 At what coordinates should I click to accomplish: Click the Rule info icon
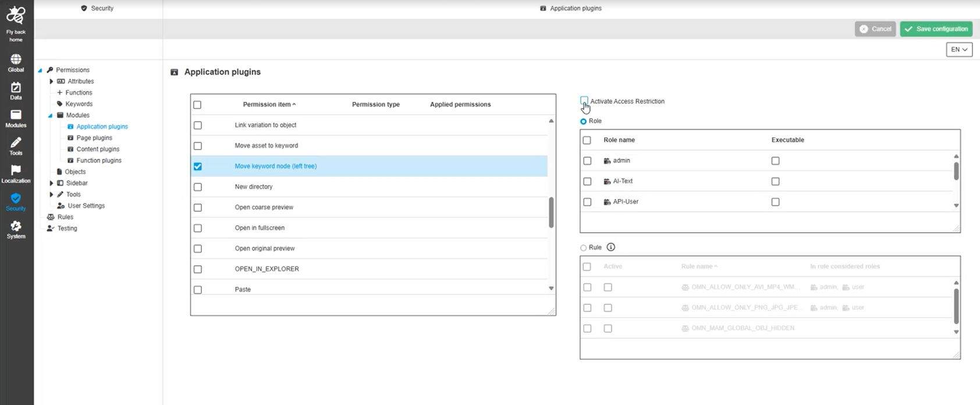[610, 247]
